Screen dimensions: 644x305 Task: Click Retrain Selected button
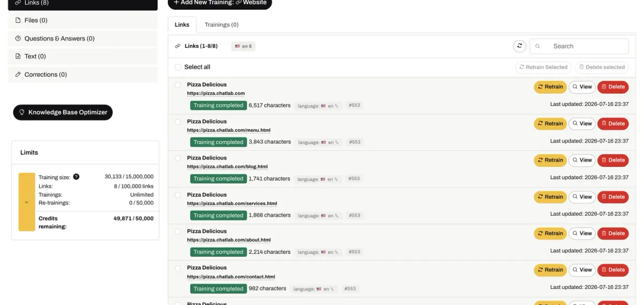[x=543, y=67]
